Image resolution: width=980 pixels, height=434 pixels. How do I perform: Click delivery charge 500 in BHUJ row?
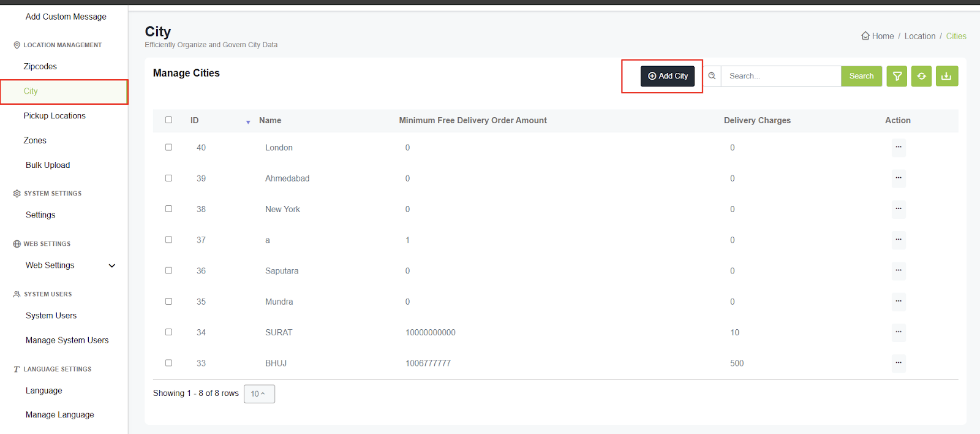click(x=737, y=364)
